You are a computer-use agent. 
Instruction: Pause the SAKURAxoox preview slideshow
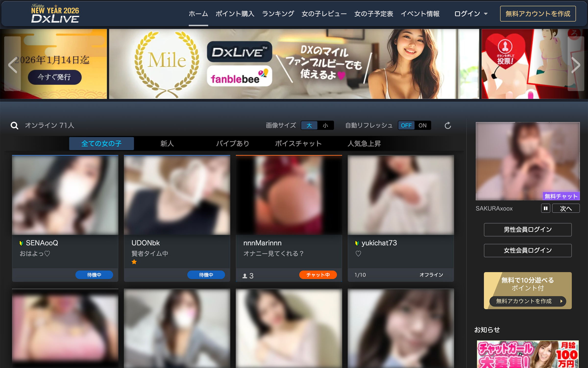(545, 208)
